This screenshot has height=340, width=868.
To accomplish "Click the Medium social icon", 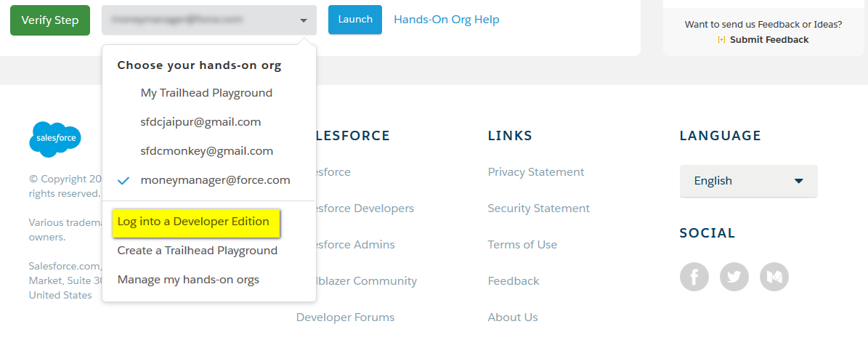I will coord(774,277).
